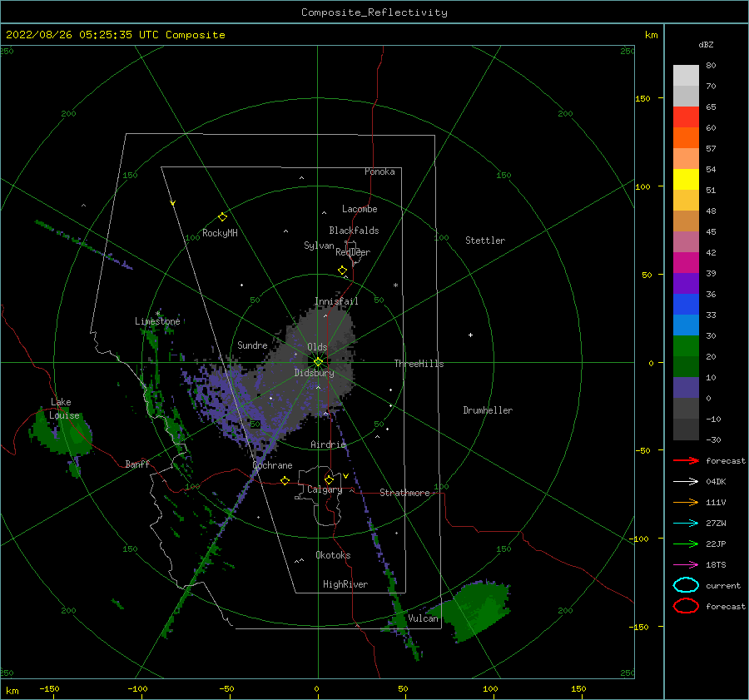Image resolution: width=749 pixels, height=700 pixels.
Task: Click the Blackfalds city label
Action: pos(354,231)
